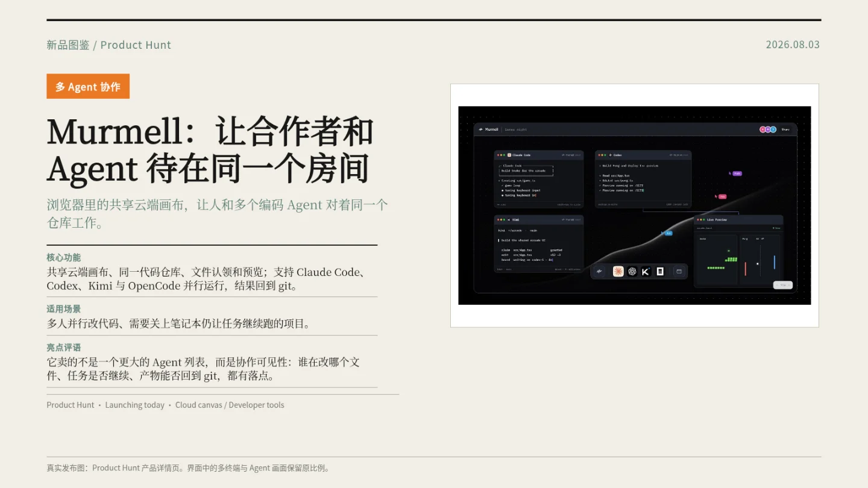868x488 pixels.
Task: Click the Claude Code icon in its terminal title
Action: tap(509, 155)
